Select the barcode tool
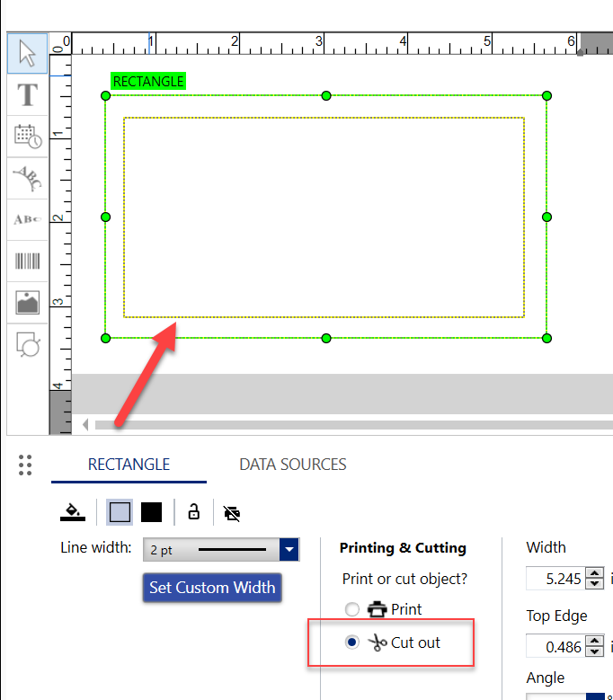The width and height of the screenshot is (613, 700). coord(28,261)
